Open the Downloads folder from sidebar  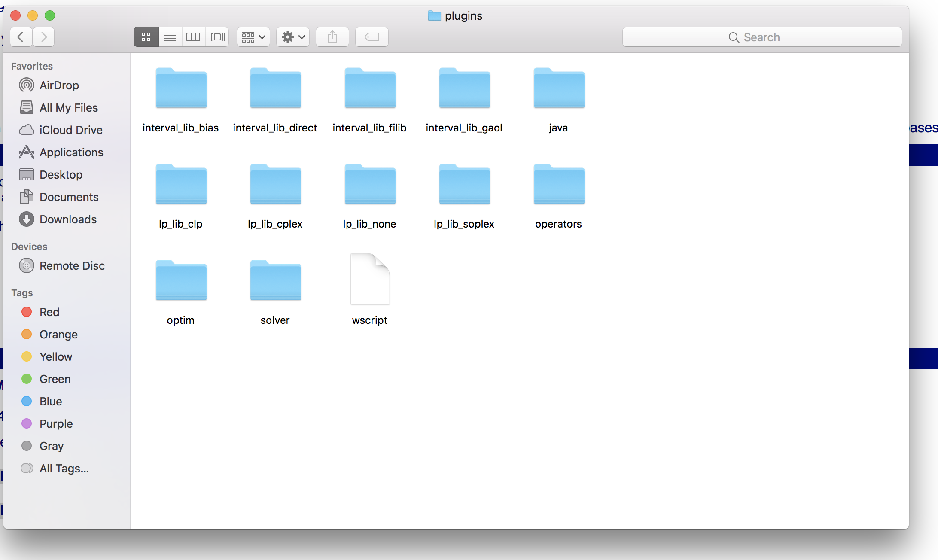click(68, 219)
